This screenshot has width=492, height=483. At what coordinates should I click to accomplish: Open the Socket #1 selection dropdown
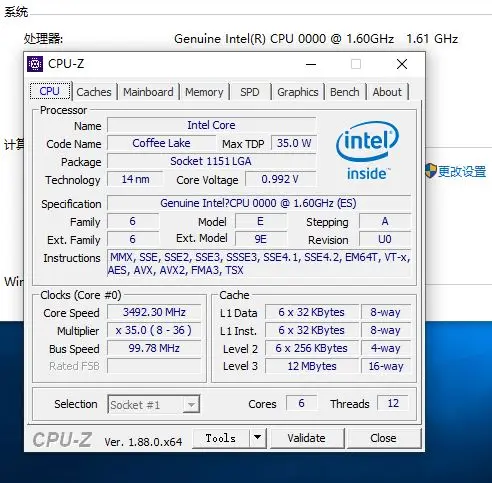click(x=154, y=405)
